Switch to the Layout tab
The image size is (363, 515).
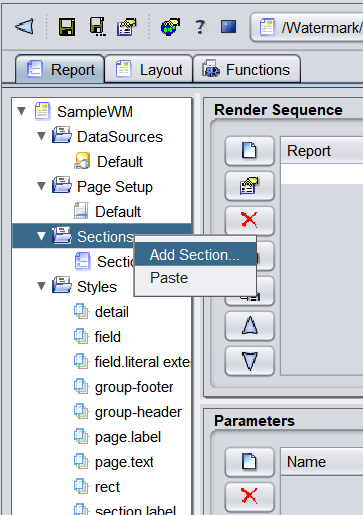[149, 69]
